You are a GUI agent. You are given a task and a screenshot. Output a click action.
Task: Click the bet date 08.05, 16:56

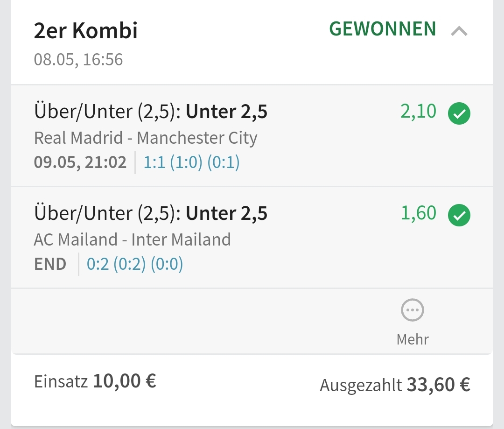[78, 60]
